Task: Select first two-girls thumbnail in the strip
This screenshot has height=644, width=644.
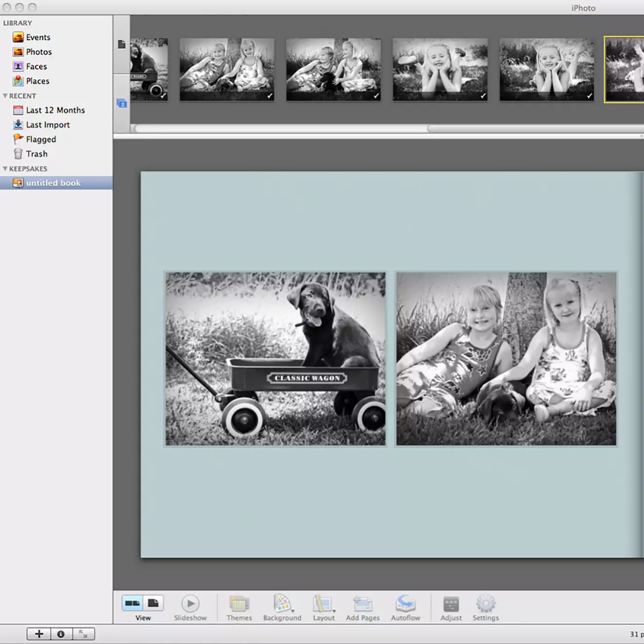Action: [x=227, y=70]
